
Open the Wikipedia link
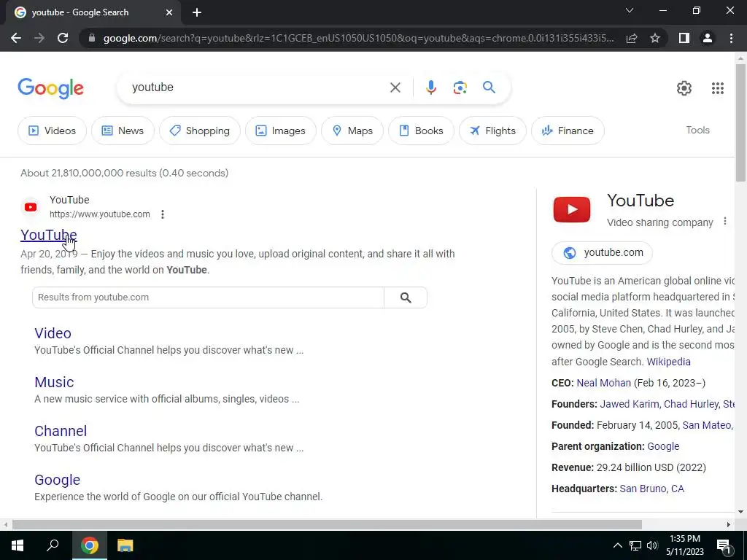(668, 362)
